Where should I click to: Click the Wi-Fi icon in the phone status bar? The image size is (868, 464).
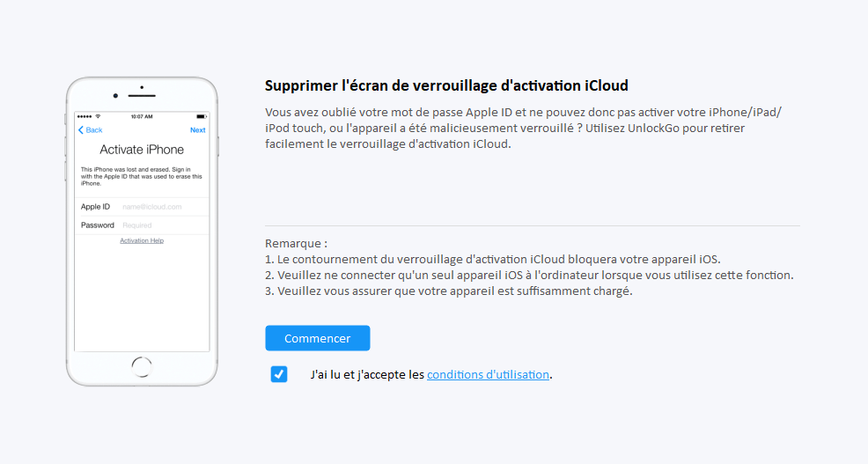coord(98,116)
